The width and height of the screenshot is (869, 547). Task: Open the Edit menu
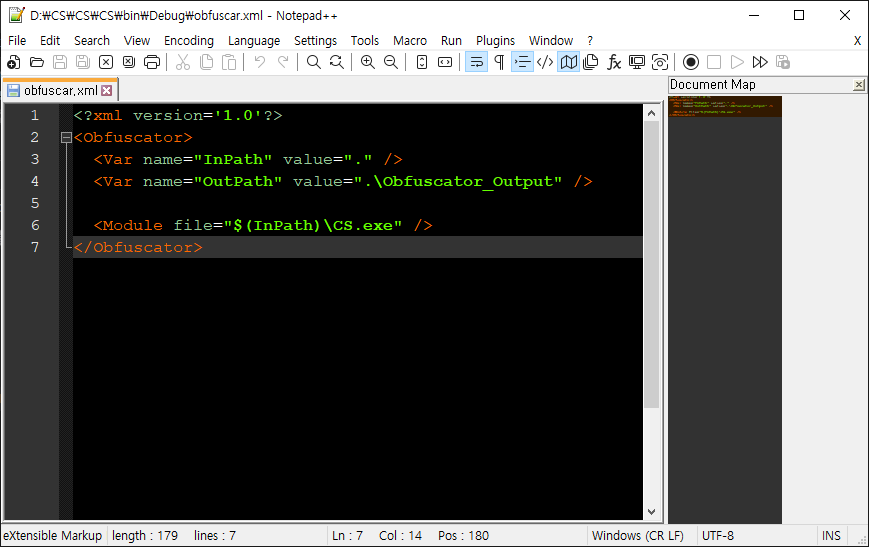(x=50, y=40)
